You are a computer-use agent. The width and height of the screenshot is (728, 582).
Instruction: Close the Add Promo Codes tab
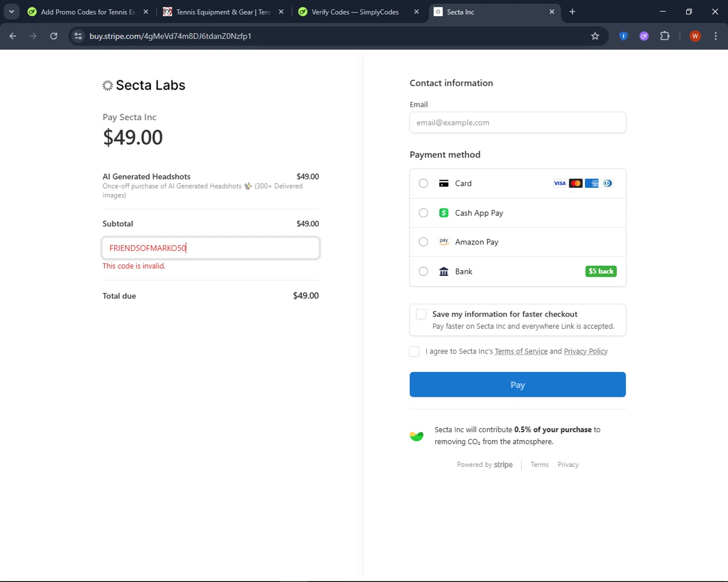146,12
